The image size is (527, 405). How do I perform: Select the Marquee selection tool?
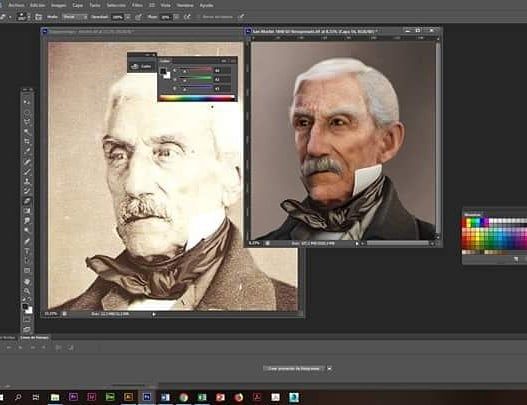(x=27, y=112)
